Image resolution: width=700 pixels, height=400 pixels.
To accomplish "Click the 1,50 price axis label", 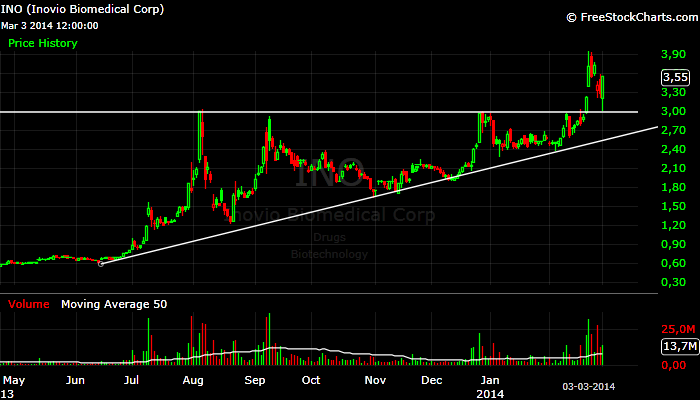I will (x=674, y=206).
